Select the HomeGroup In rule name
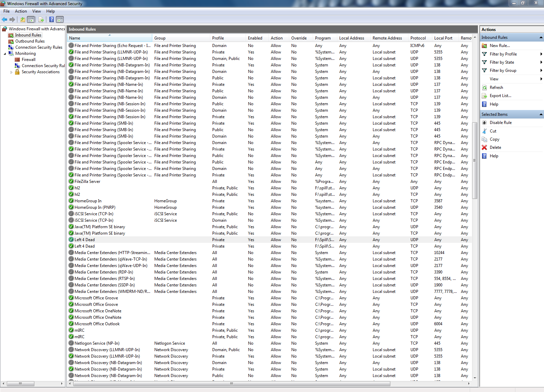The image size is (544, 392). 88,201
